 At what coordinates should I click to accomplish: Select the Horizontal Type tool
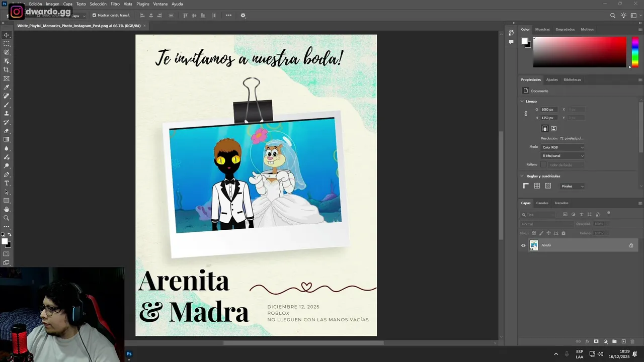pos(7,183)
